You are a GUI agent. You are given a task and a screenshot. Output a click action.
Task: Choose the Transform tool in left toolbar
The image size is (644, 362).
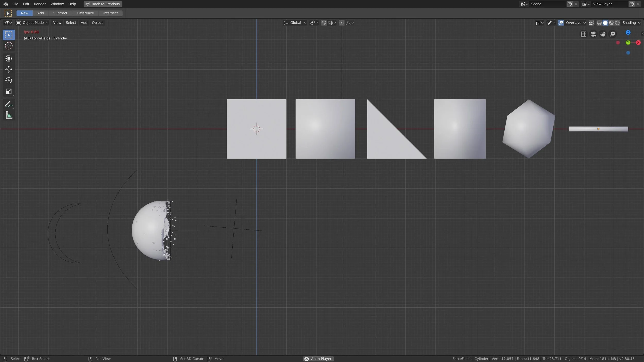tap(9, 58)
